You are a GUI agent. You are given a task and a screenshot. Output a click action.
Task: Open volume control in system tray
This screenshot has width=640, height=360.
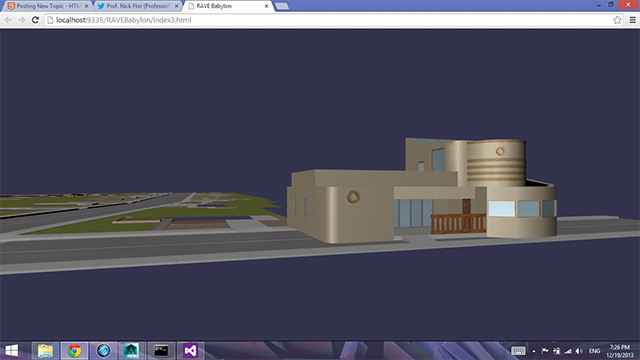tap(579, 351)
